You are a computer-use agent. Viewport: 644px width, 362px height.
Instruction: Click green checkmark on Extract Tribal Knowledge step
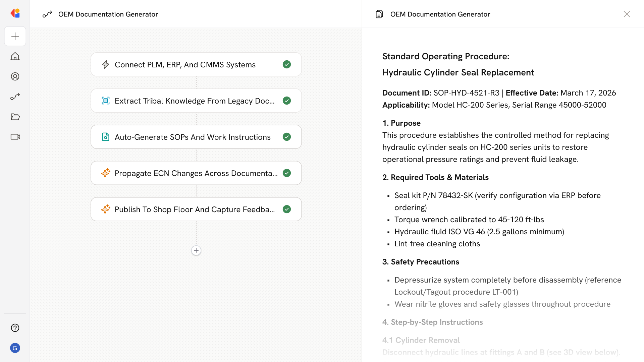[287, 101]
